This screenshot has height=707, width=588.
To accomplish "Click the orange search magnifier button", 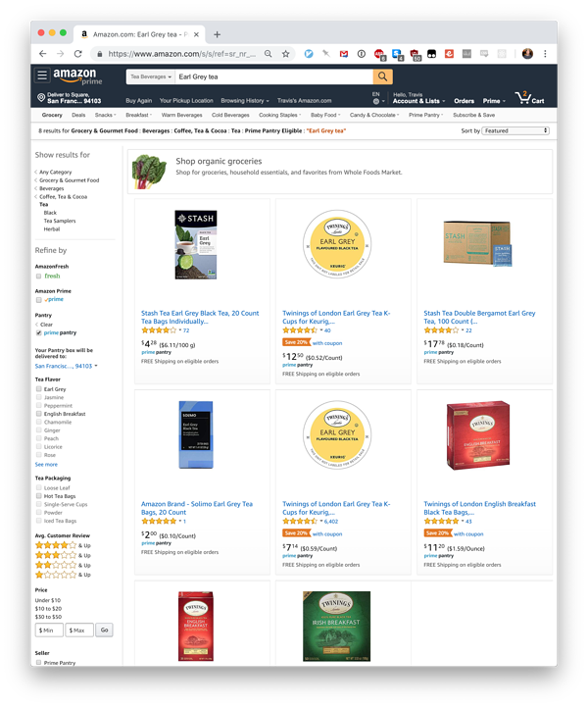I will pos(382,76).
